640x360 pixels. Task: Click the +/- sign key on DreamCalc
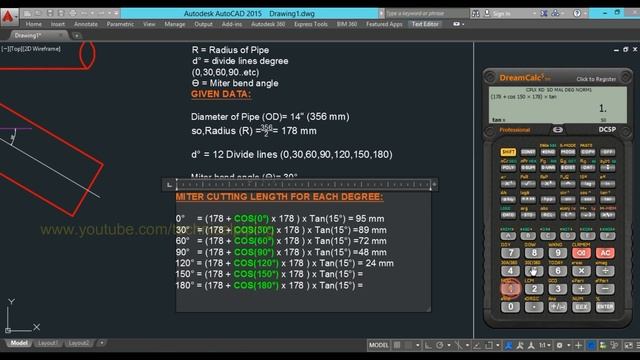coord(558,307)
